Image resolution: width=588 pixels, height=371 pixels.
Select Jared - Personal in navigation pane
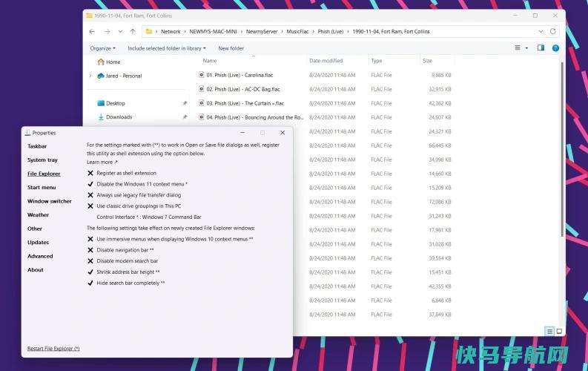click(x=119, y=76)
